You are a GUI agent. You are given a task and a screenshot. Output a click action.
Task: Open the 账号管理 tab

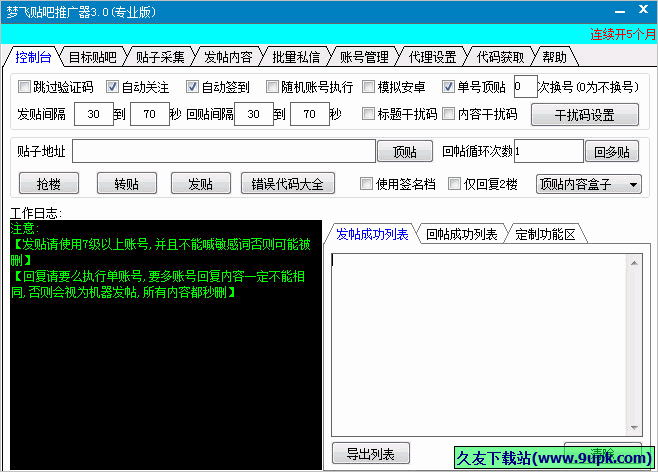(364, 57)
